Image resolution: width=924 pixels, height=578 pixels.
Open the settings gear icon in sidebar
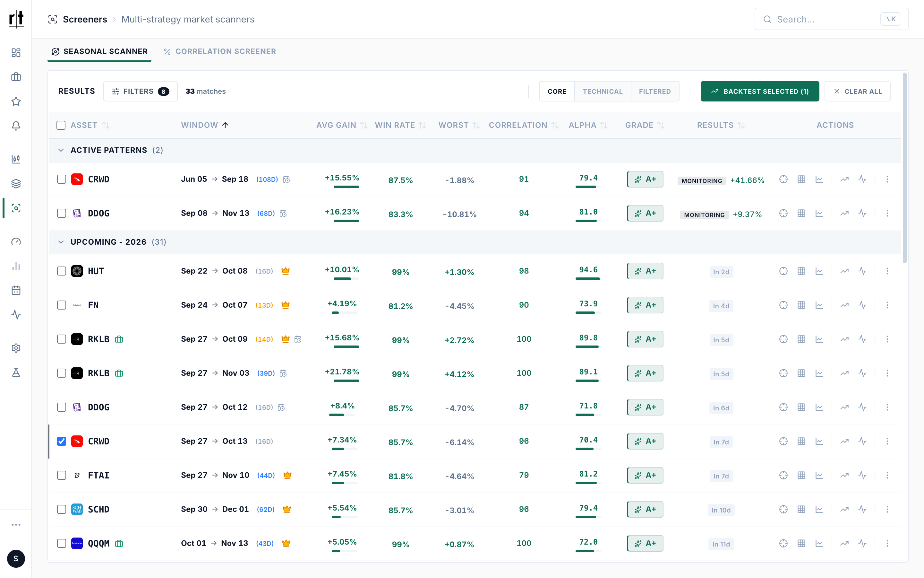click(x=16, y=348)
